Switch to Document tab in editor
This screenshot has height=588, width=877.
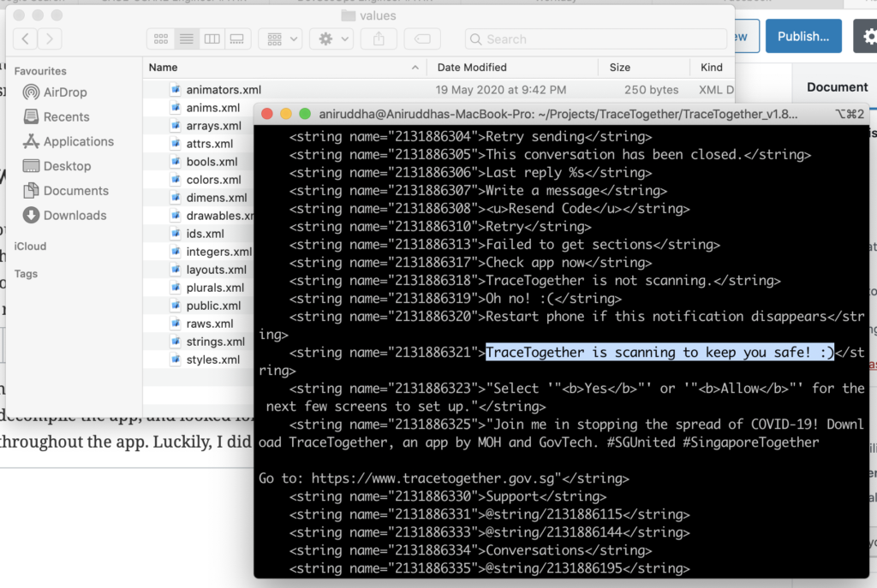[x=838, y=86]
